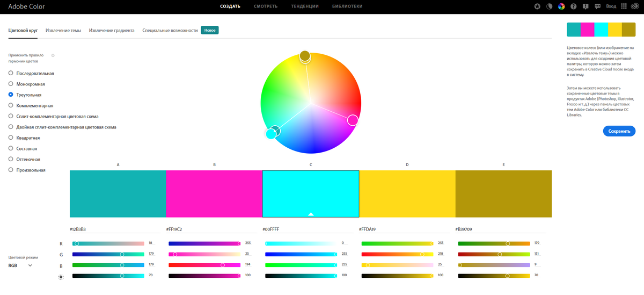This screenshot has width=644, height=295.
Task: Select Двойная сплит-комплементарная цветовая схема option
Action: coord(62,127)
